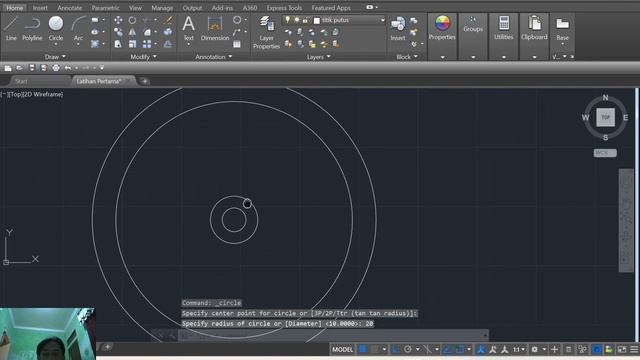Click the command line input field

pos(333,336)
